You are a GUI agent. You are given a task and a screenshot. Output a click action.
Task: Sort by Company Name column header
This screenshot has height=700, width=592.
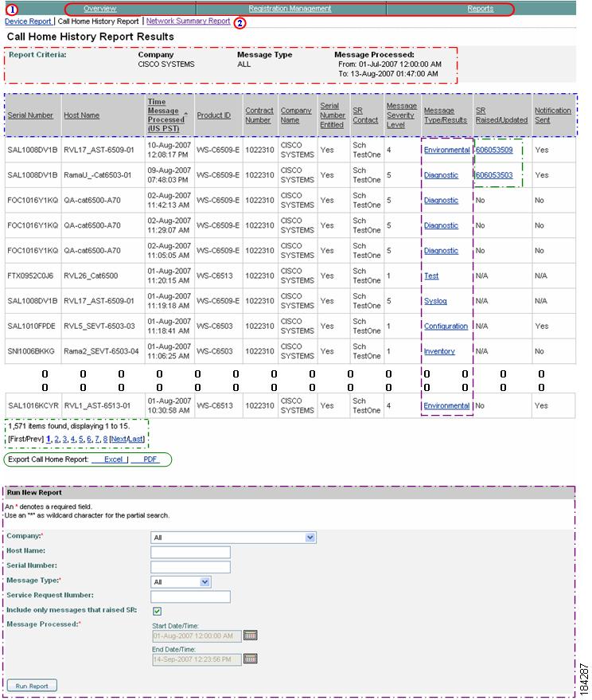click(x=296, y=115)
